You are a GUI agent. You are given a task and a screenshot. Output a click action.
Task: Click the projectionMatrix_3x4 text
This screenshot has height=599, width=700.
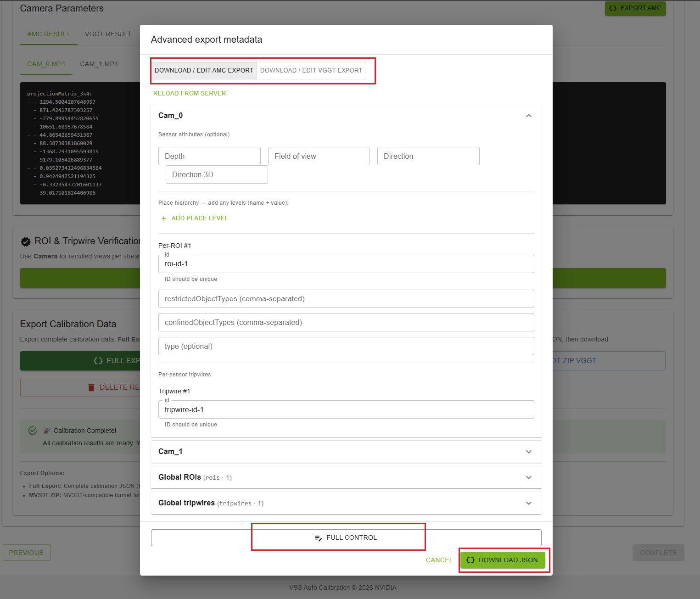coord(60,94)
